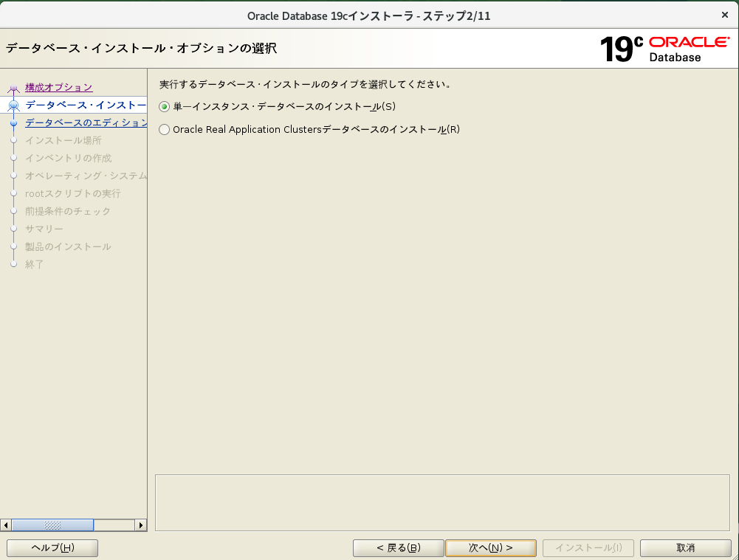Image resolution: width=739 pixels, height=560 pixels.
Task: Click the インストール場所 step in sidebar
Action: [x=63, y=140]
